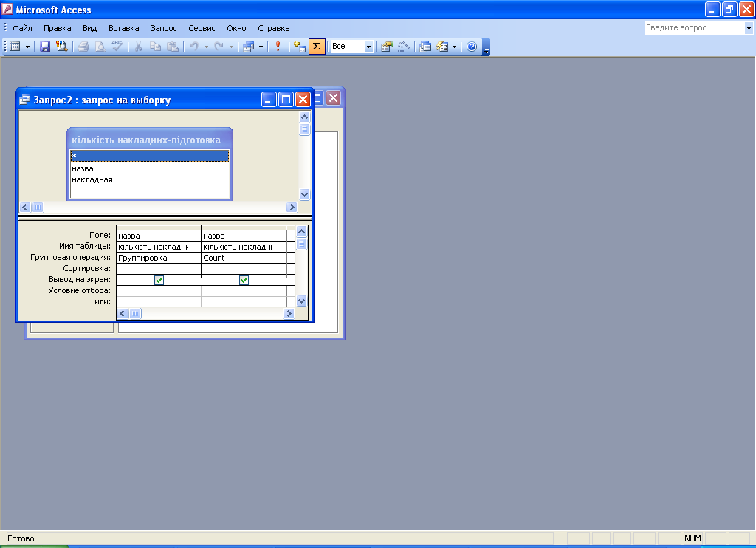Open Print Preview icon
Image resolution: width=756 pixels, height=548 pixels.
click(100, 47)
